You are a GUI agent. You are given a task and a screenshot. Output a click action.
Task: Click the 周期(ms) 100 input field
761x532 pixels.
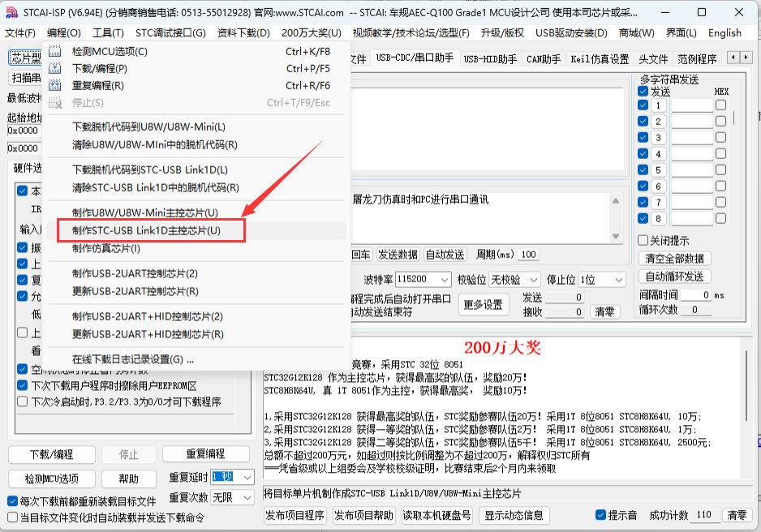(x=528, y=254)
